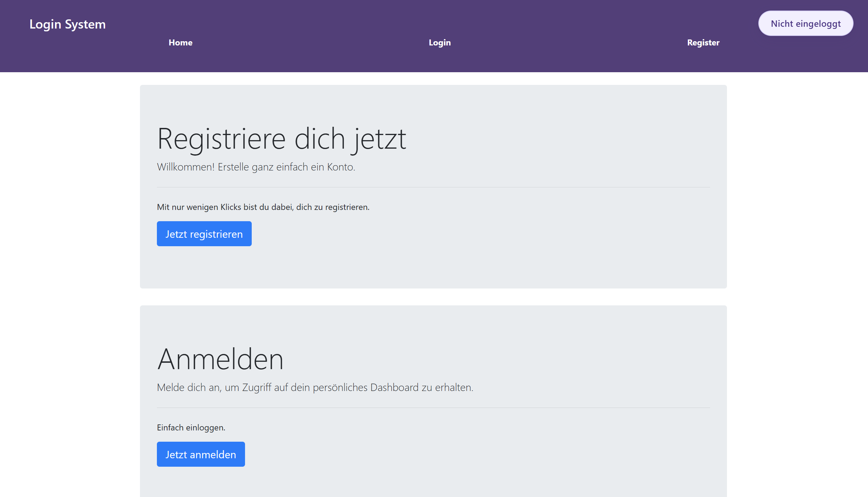Click the Registriere dich jetzt heading
Image resolution: width=868 pixels, height=497 pixels.
282,139
